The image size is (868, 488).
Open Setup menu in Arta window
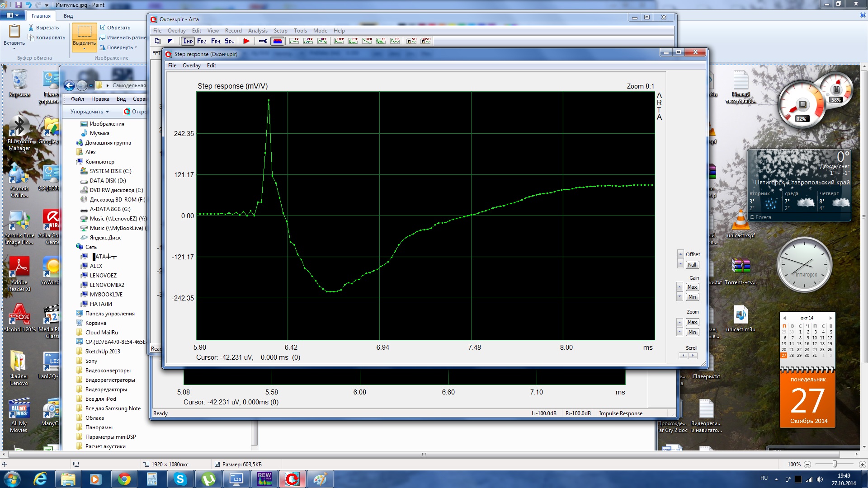(280, 31)
